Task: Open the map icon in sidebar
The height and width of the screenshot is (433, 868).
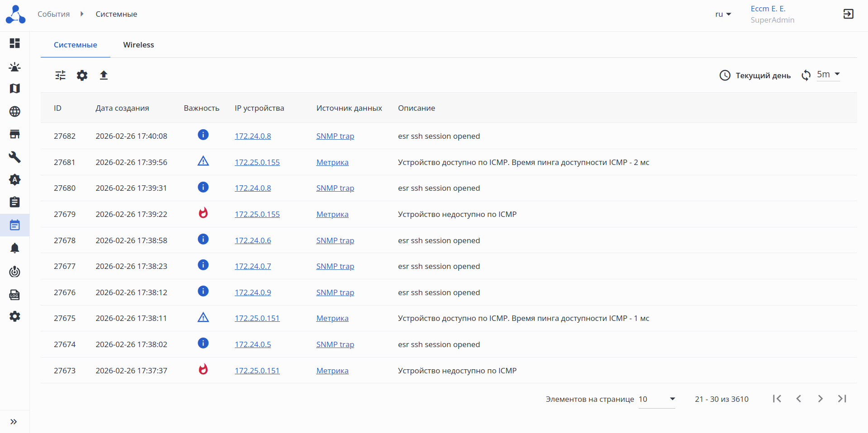Action: coord(15,89)
